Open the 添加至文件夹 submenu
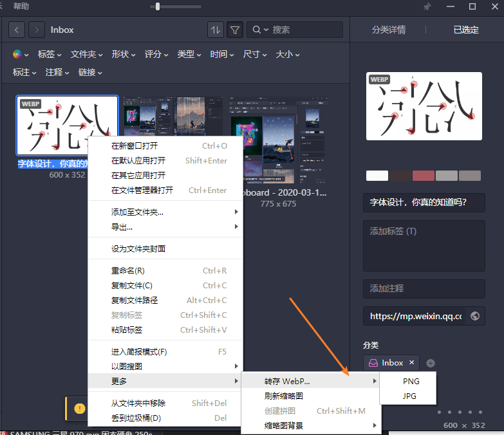 pyautogui.click(x=165, y=212)
